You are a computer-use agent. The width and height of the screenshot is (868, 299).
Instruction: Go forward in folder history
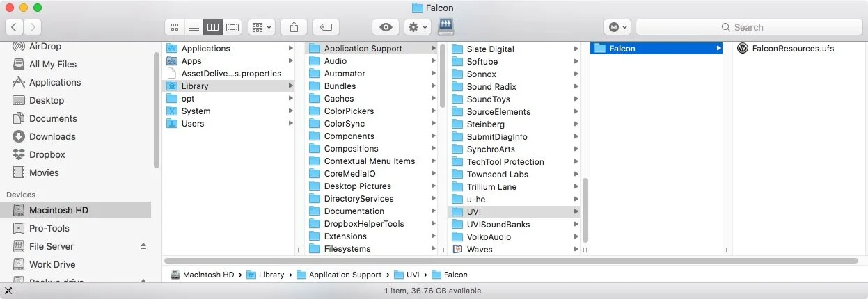point(33,27)
